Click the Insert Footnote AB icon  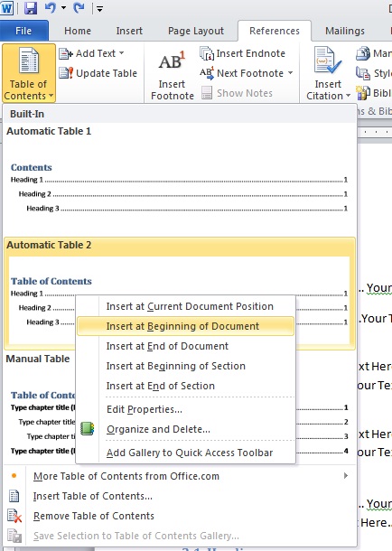point(172,61)
